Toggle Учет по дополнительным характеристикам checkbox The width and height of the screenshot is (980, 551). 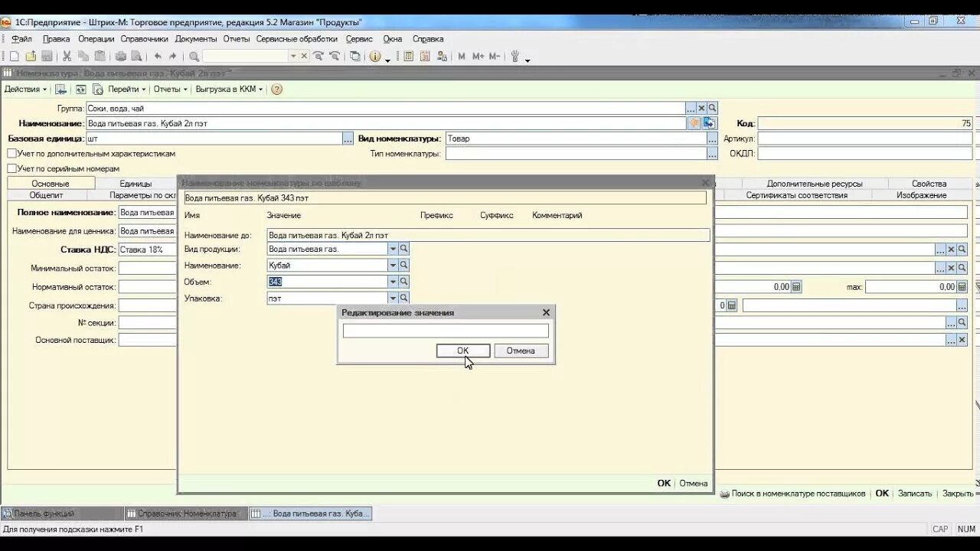(x=11, y=154)
